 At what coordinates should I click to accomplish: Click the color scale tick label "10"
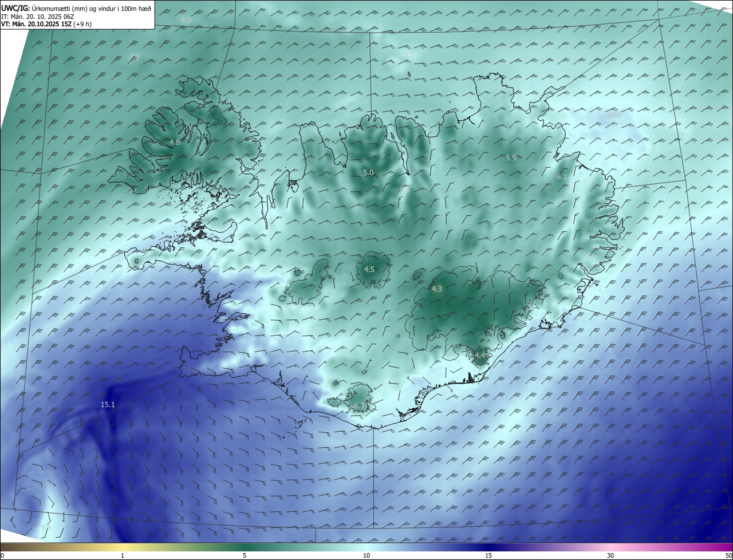pyautogui.click(x=366, y=555)
